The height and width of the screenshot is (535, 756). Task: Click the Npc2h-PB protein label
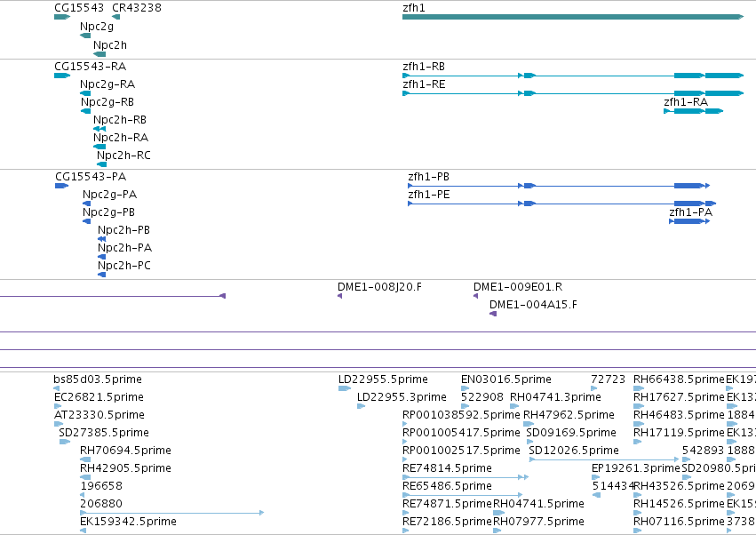123,230
